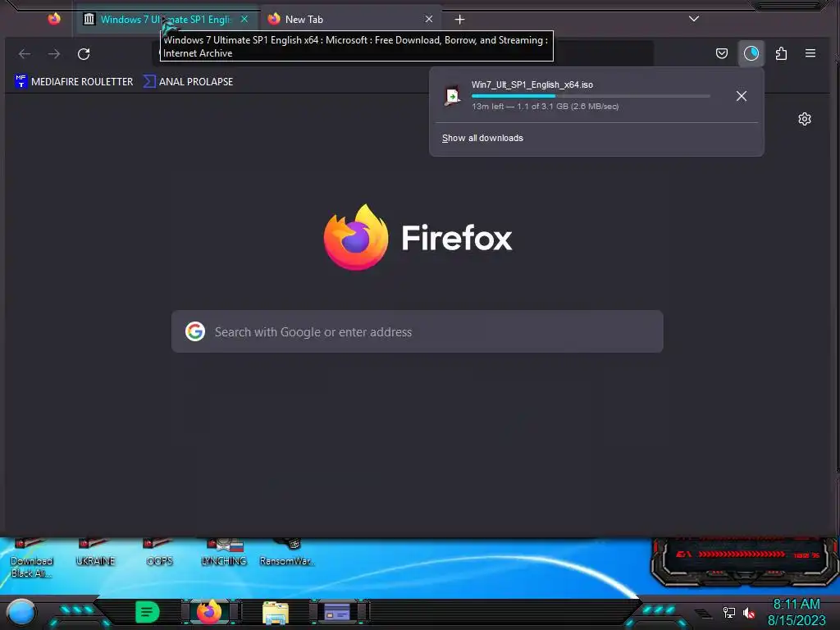Select the Download Black Al... desktop shortcut
Image resolution: width=840 pixels, height=630 pixels.
[x=32, y=558]
